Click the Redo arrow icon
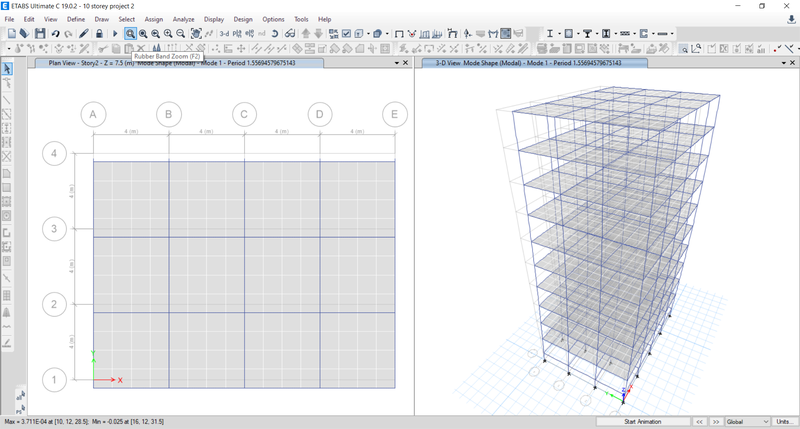This screenshot has width=800, height=429. tap(68, 34)
